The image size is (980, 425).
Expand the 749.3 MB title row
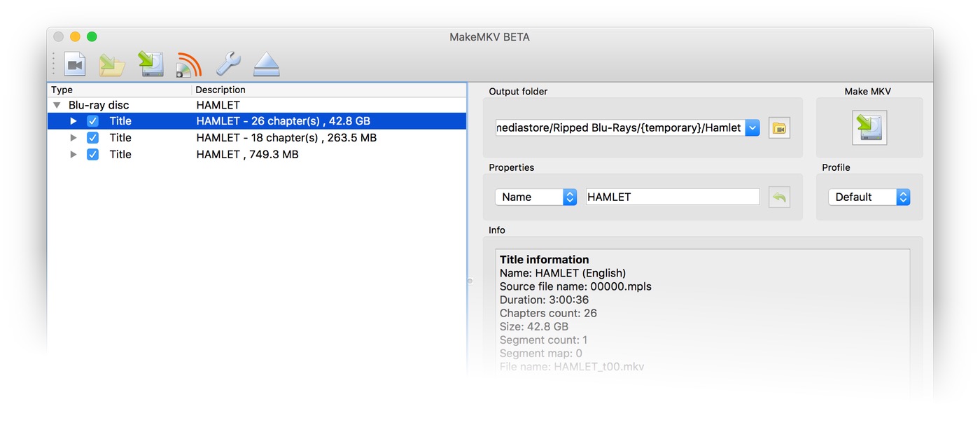(x=73, y=155)
